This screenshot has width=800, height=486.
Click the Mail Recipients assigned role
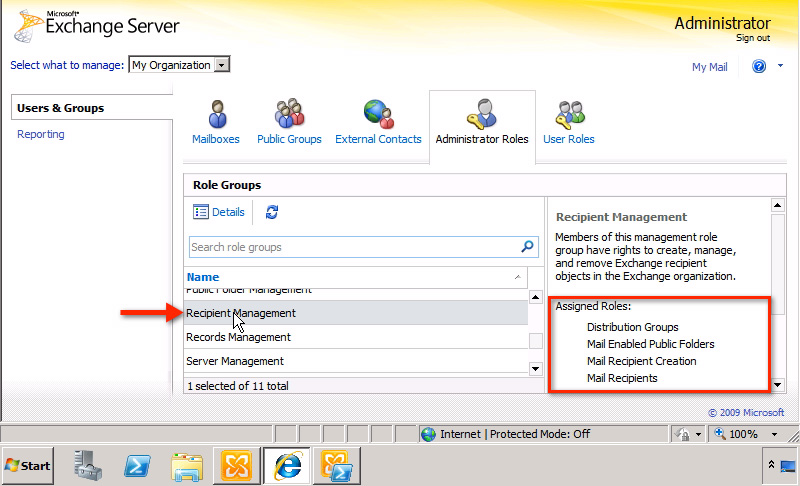tap(622, 378)
